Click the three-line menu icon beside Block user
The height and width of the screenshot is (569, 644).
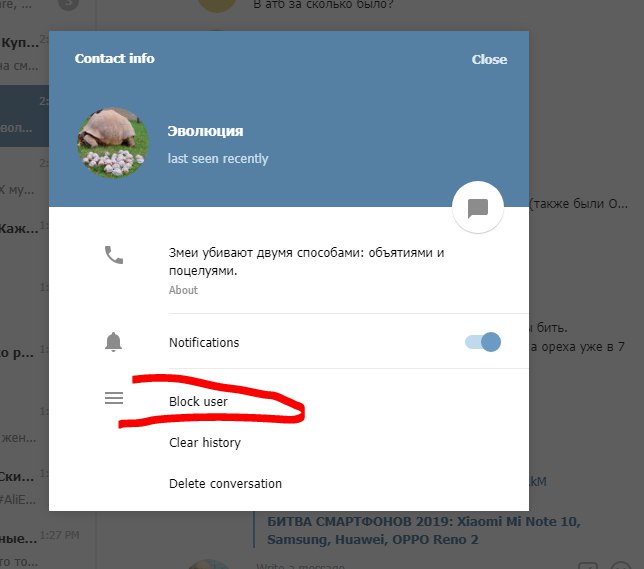point(114,398)
